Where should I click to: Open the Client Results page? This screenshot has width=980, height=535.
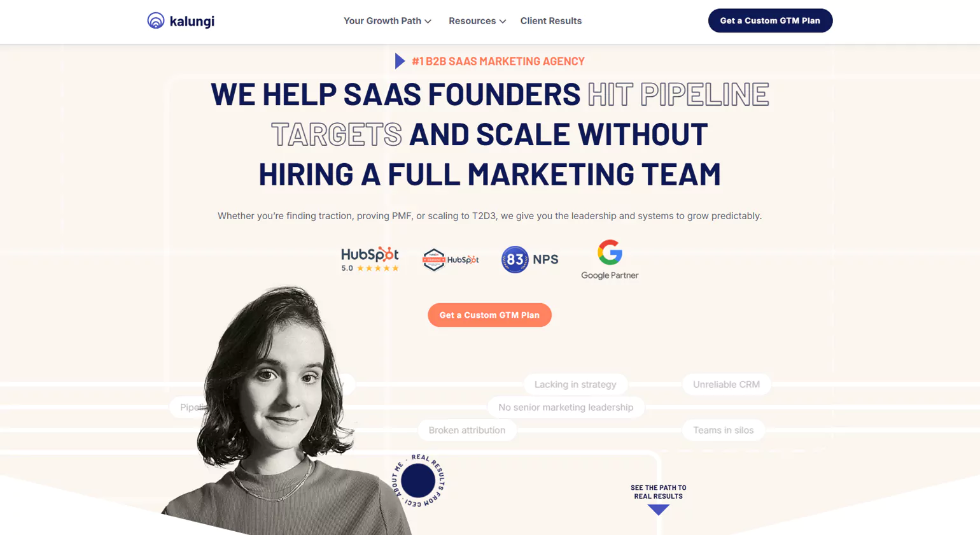pos(551,21)
